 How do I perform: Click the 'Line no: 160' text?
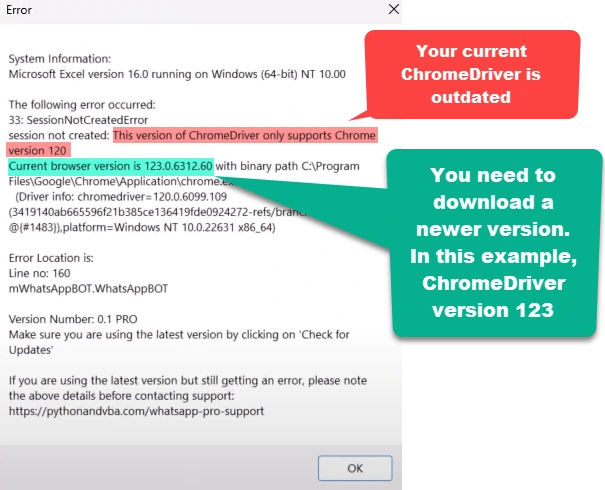pos(39,273)
